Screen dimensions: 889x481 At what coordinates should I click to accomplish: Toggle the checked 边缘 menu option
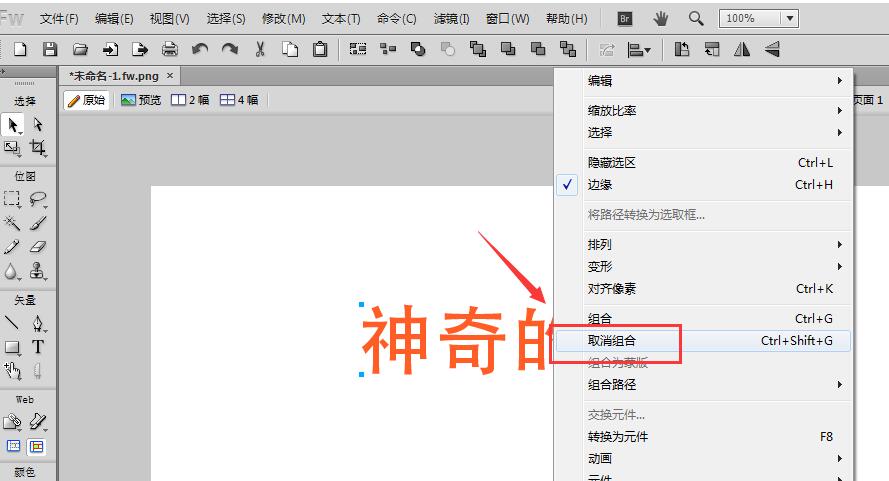[702, 185]
